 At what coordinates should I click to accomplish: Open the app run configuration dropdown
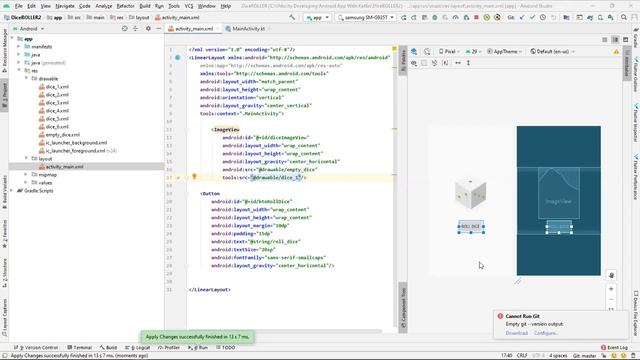click(317, 18)
